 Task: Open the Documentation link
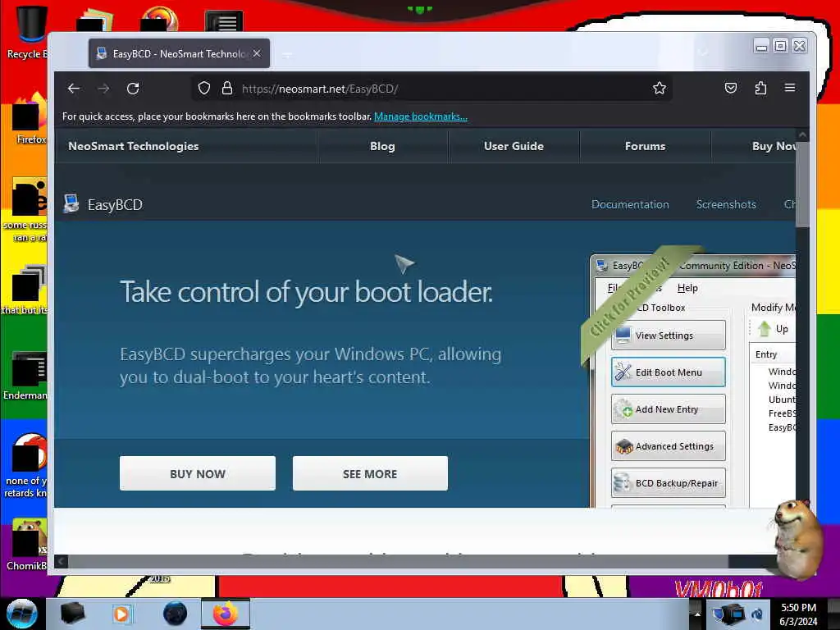[x=630, y=204]
